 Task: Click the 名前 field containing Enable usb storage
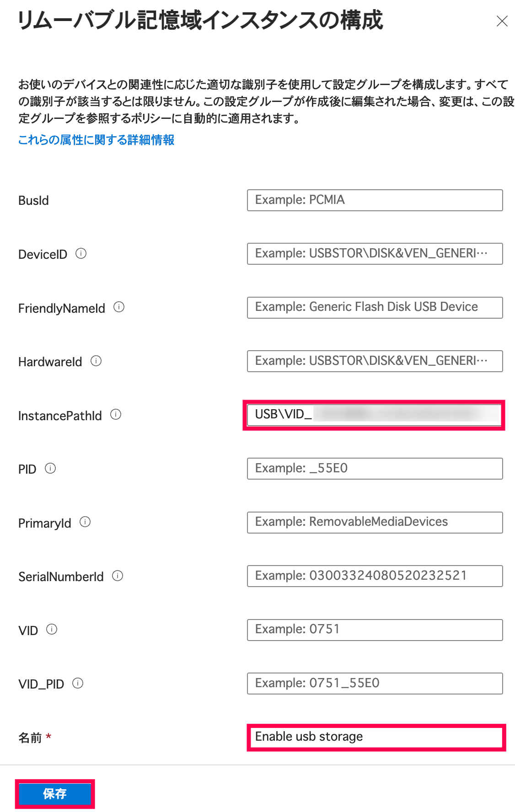376,737
